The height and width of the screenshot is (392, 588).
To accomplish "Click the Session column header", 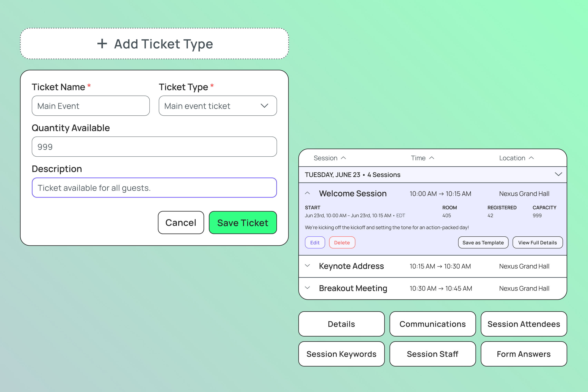I will point(326,158).
